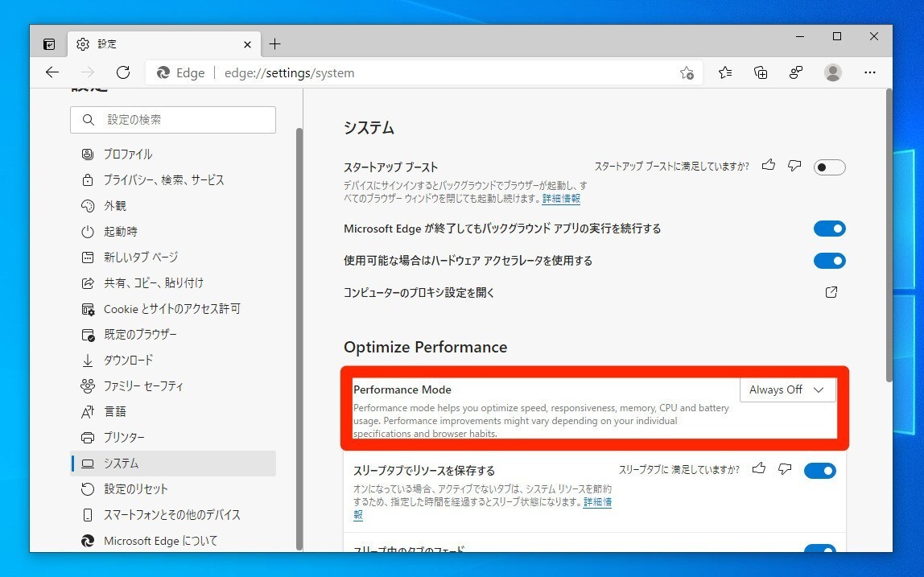Viewport: 924px width, 577px height.
Task: Toggle バックグラウンド アプリの実行を続行する switch
Action: (829, 229)
